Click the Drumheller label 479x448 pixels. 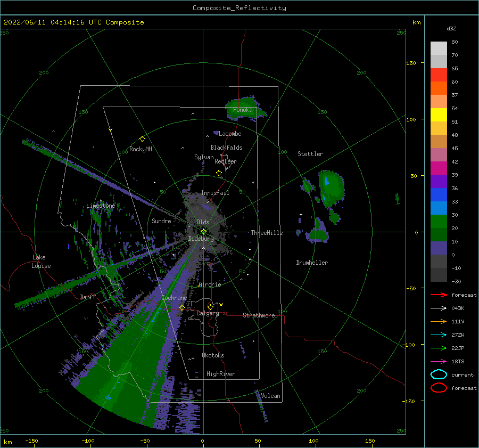[x=312, y=263]
